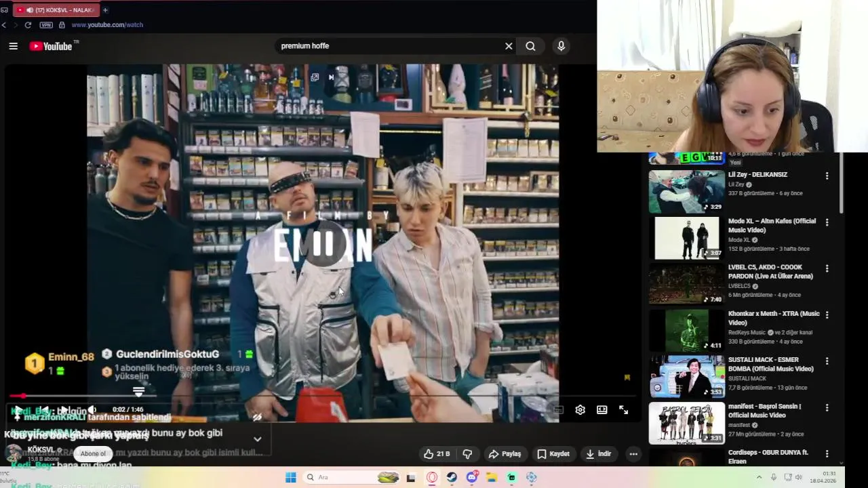Viewport: 868px width, 488px height.
Task: Run search with magnifier button
Action: [x=530, y=46]
